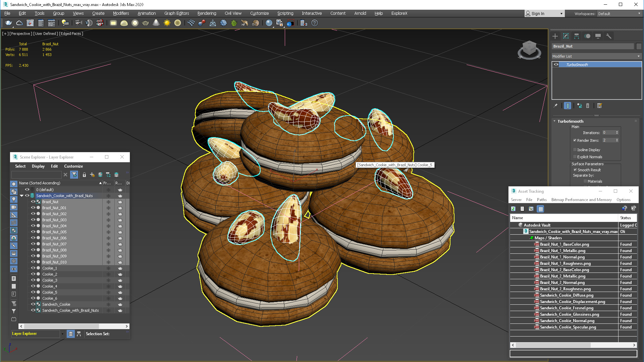This screenshot has width=644, height=362.
Task: Hide Cookie_1 layer item eye icon
Action: pos(33,268)
